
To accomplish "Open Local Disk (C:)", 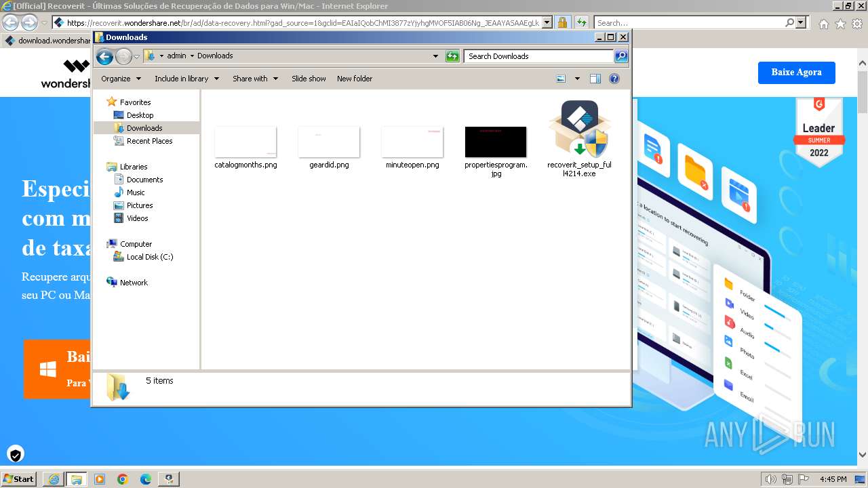I will click(x=149, y=257).
